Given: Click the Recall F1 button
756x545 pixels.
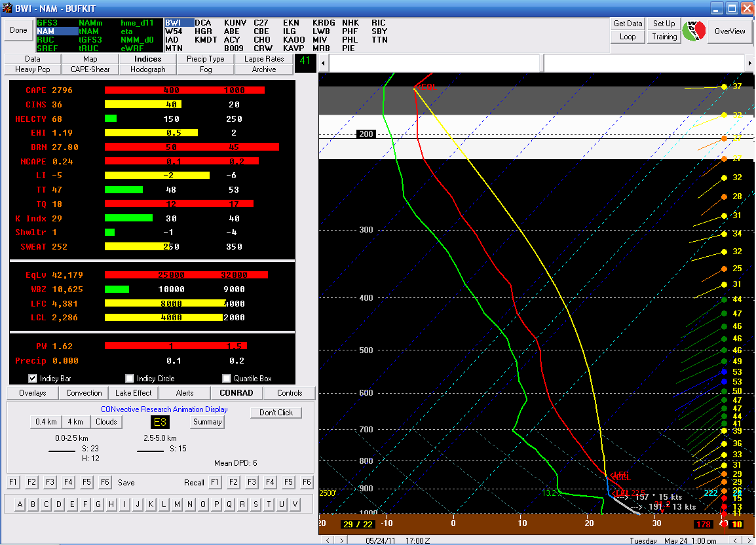Looking at the screenshot, I should (215, 482).
